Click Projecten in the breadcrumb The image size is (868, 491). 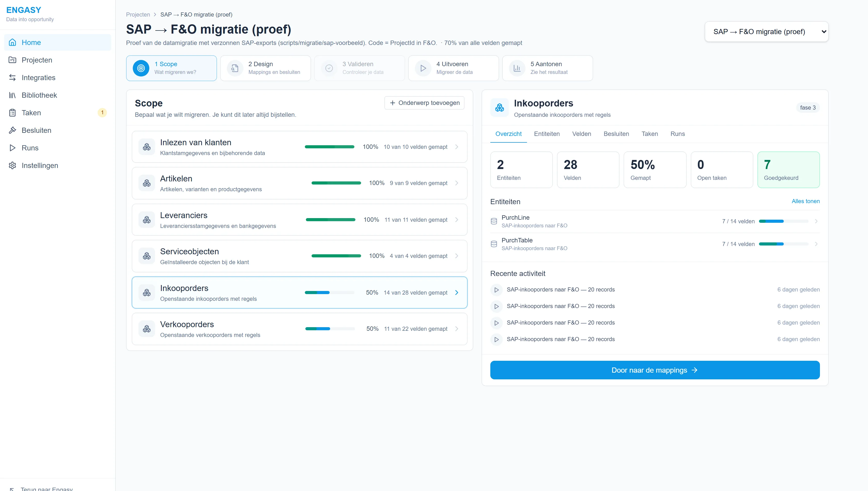138,14
